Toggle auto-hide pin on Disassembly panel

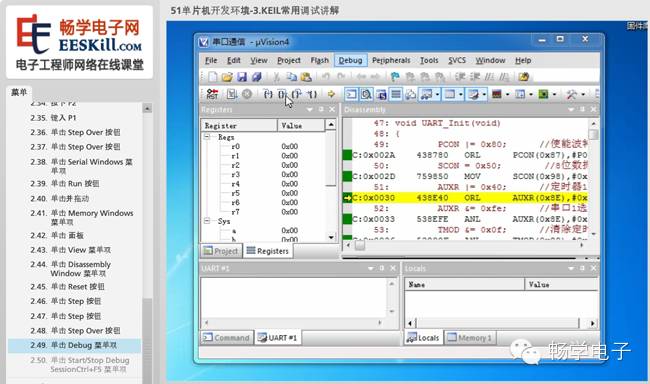point(582,109)
